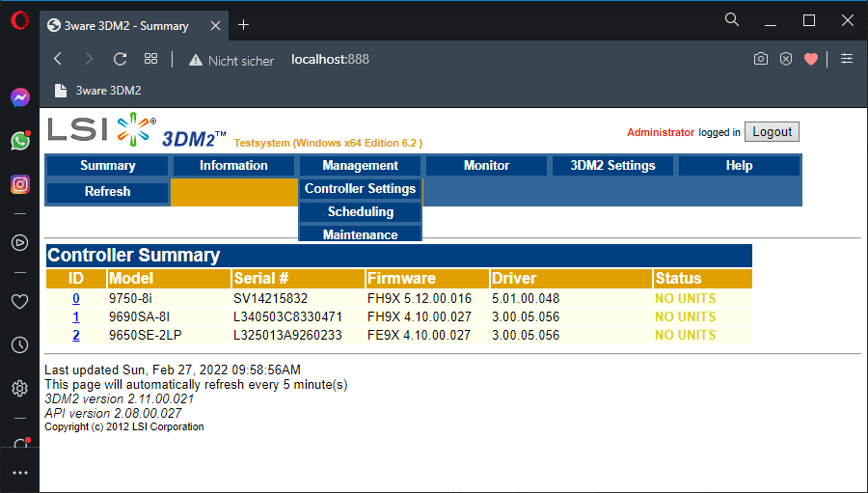Click NO UNITS status for 9750-8i
Screen dimensions: 868x493
point(686,298)
